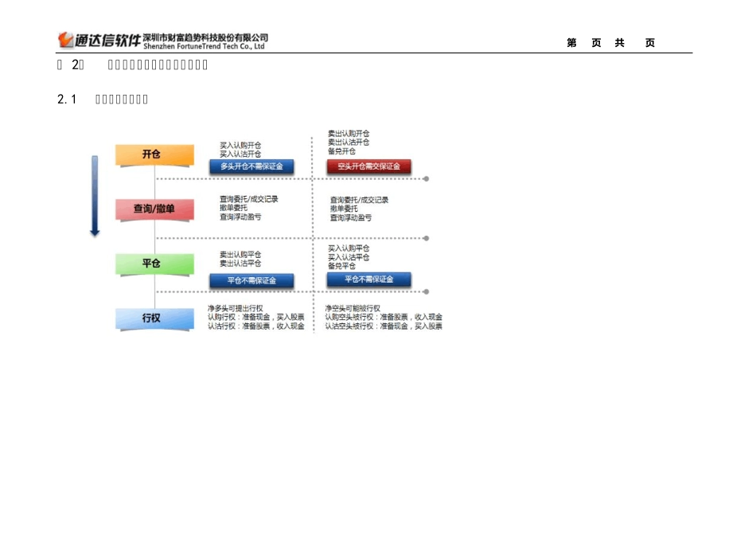Click 平仓不需保证金 label below 卖出认沽平仓
This screenshot has height=535, width=756.
(x=251, y=281)
